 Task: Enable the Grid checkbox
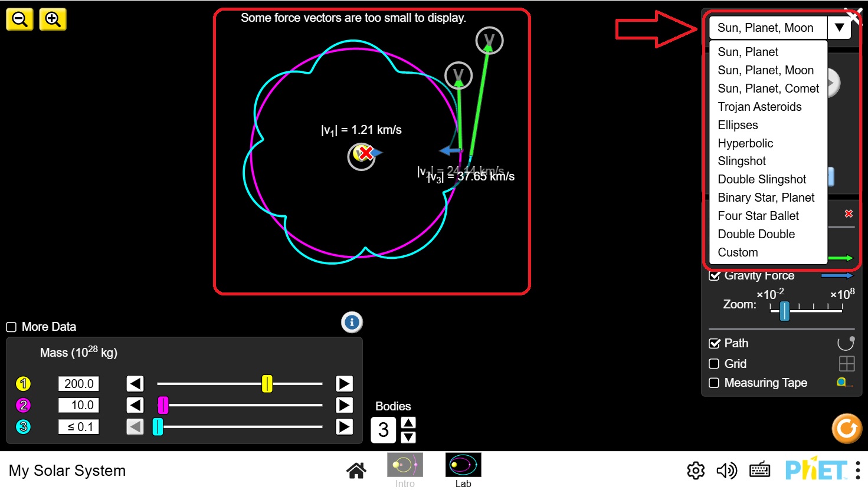(x=714, y=364)
